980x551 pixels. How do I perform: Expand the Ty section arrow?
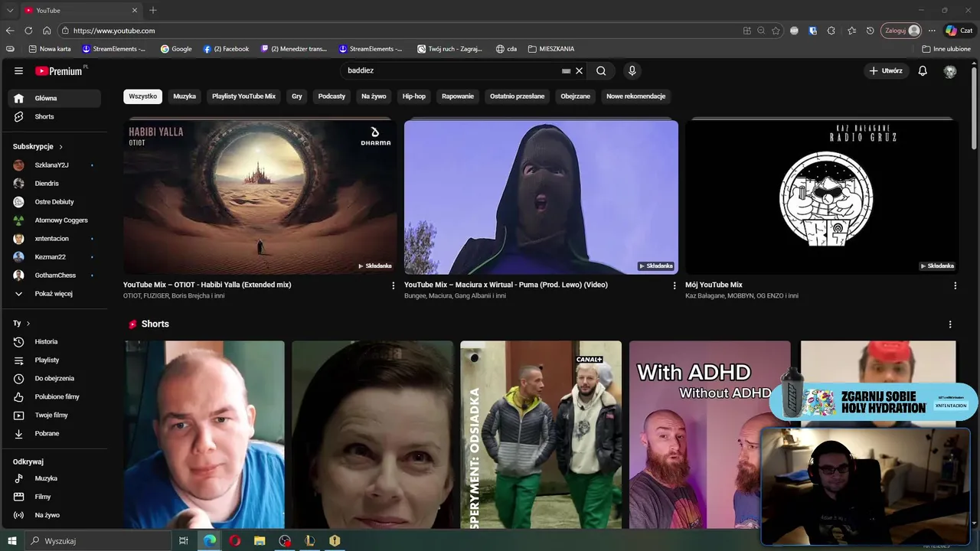pos(28,324)
